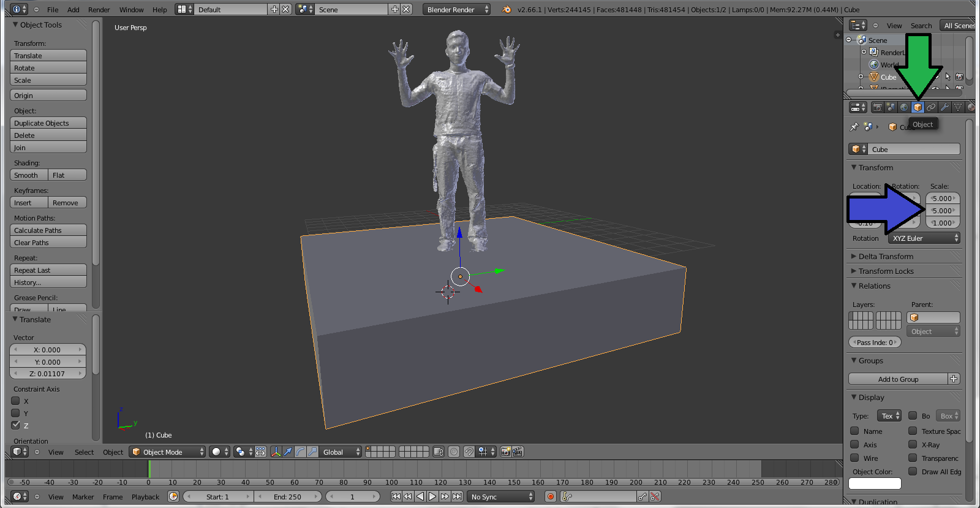Screen dimensions: 980x508
Task: Toggle the 3D manipulator axes icon
Action: 276,452
